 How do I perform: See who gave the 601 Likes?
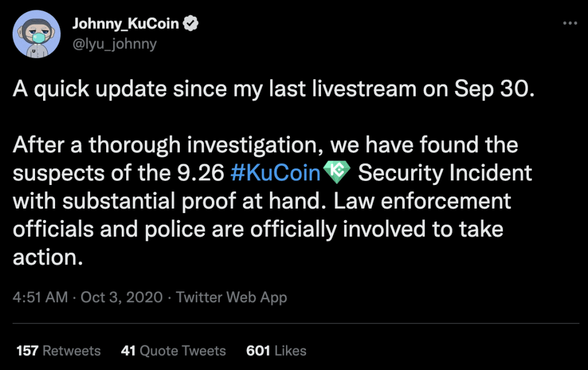(x=276, y=350)
